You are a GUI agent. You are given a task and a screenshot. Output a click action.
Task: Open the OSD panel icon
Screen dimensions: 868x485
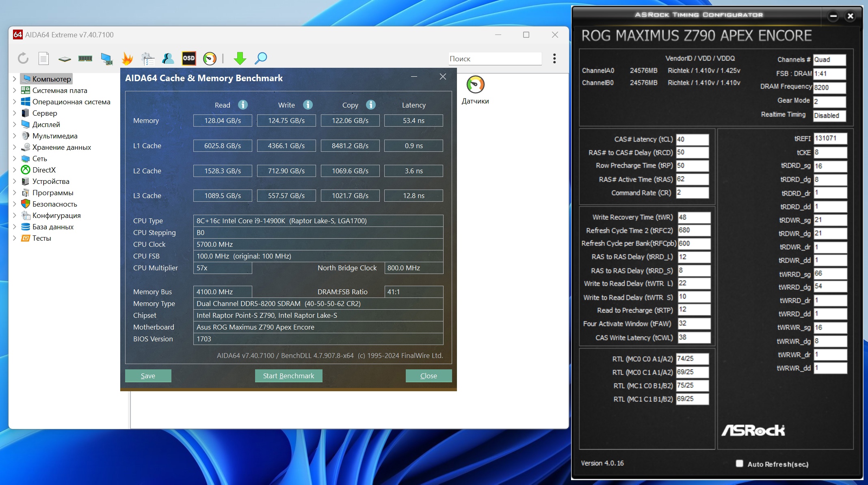(189, 58)
